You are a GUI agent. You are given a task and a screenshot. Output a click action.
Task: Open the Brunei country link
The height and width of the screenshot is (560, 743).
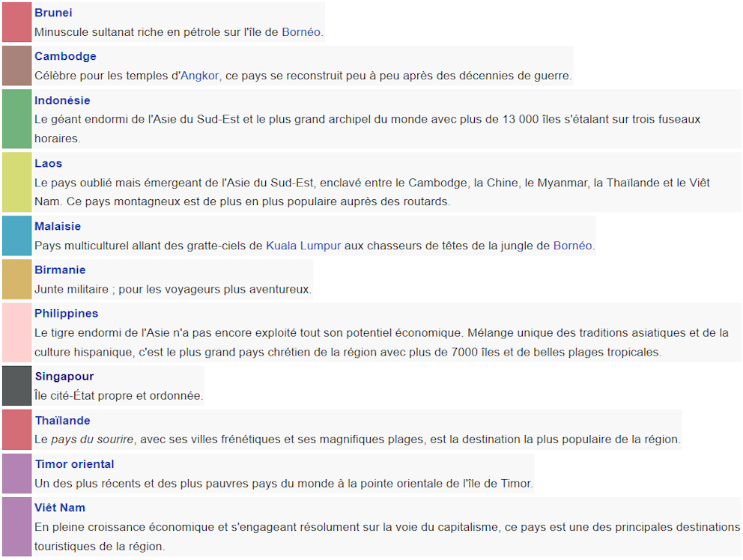(53, 13)
